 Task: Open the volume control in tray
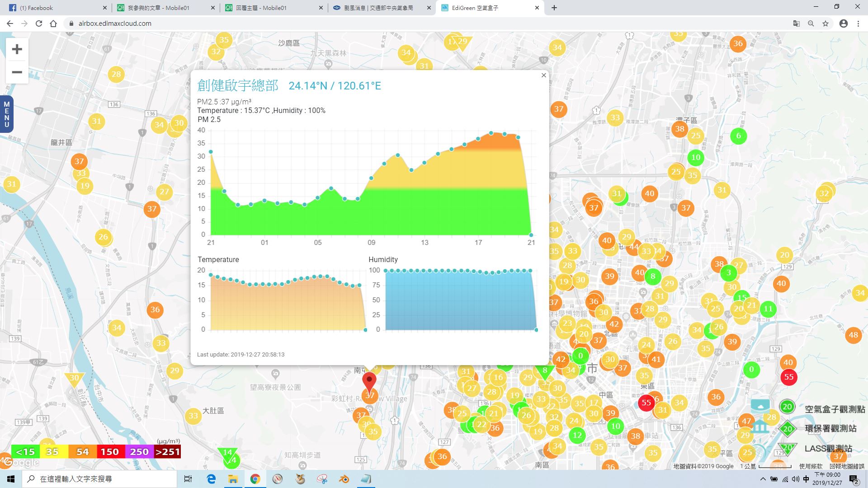pos(796,479)
